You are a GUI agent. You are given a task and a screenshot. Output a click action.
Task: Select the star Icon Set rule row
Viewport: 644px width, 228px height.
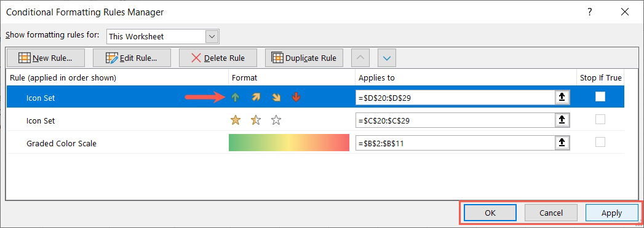click(x=316, y=120)
